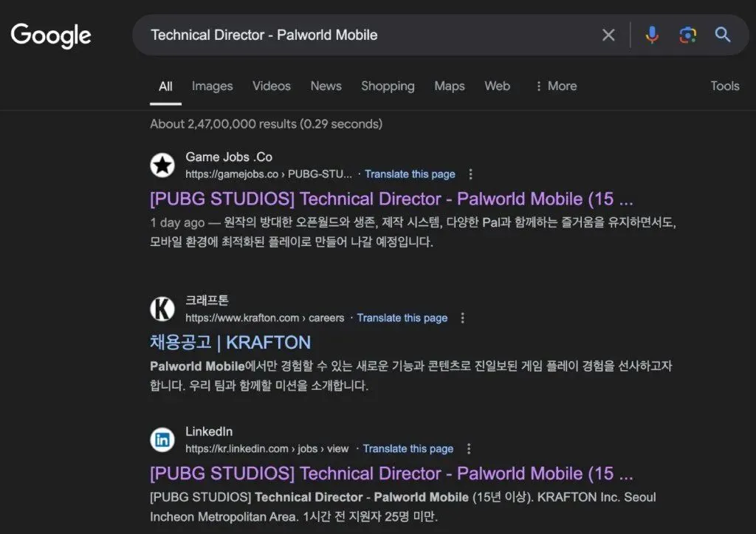Image resolution: width=756 pixels, height=534 pixels.
Task: Click the KRAFTON K favicon
Action: click(162, 309)
